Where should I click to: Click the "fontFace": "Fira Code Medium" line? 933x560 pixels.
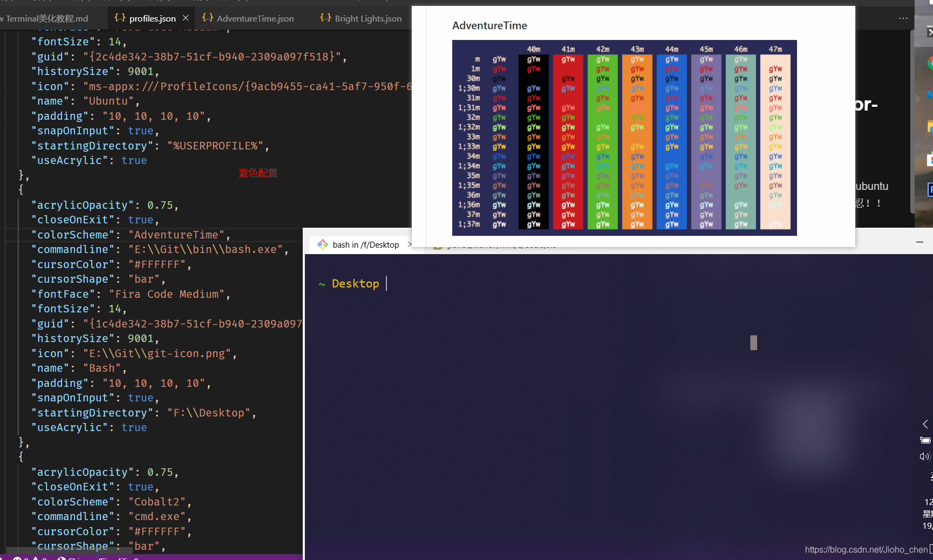tap(131, 295)
